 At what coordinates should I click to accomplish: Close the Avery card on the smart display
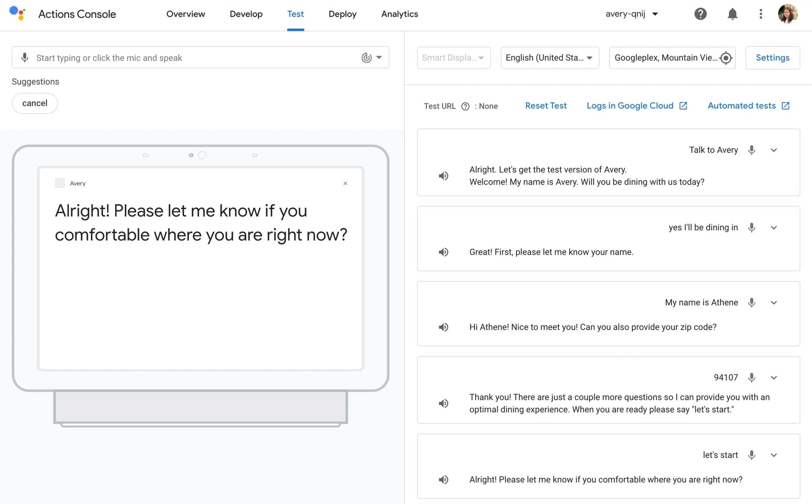click(x=345, y=183)
